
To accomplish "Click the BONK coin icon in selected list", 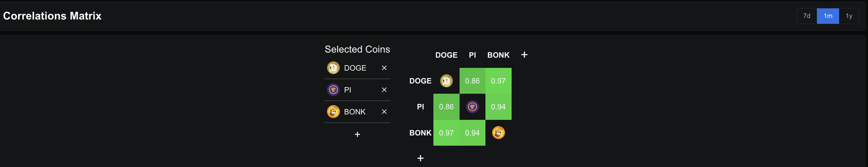I will point(333,112).
